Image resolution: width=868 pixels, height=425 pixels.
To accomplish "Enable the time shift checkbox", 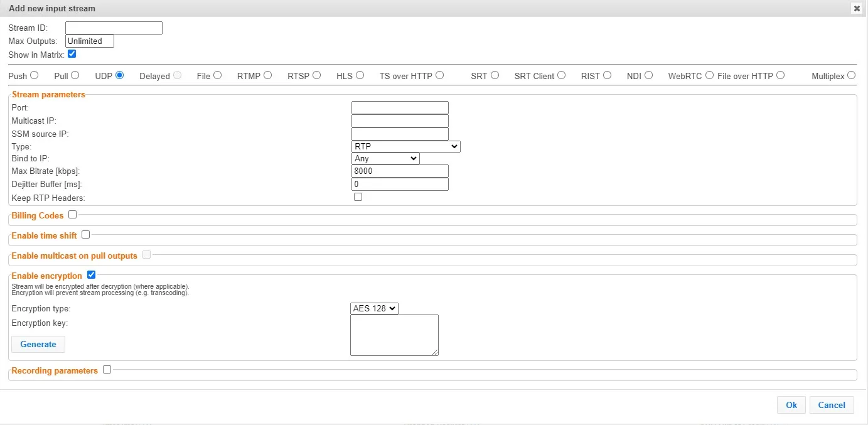I will click(x=85, y=234).
